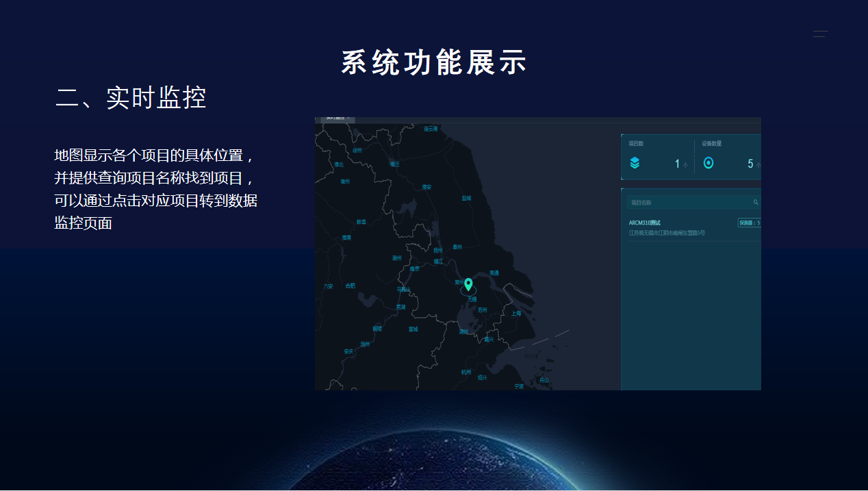Click the green location pin near 无锡

pos(468,284)
